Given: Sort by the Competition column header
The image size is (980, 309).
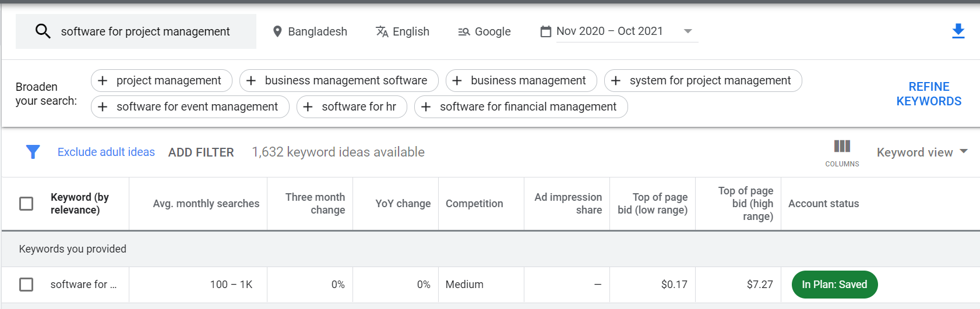Looking at the screenshot, I should pyautogui.click(x=474, y=204).
